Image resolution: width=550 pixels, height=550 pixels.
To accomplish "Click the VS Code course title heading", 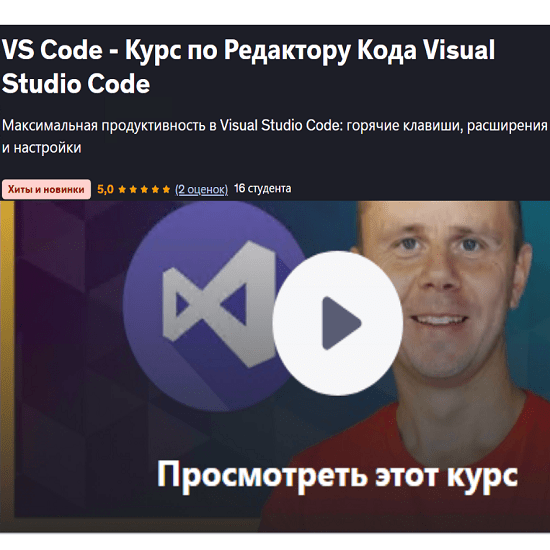I will (248, 67).
